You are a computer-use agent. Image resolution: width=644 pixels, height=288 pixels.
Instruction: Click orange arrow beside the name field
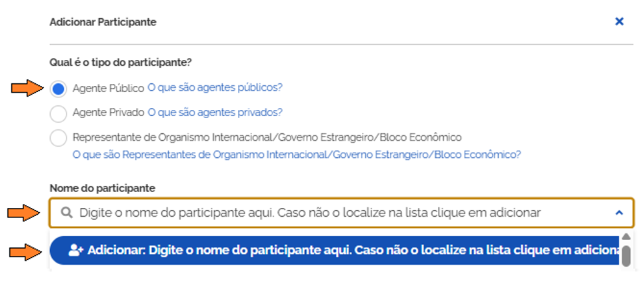click(23, 213)
